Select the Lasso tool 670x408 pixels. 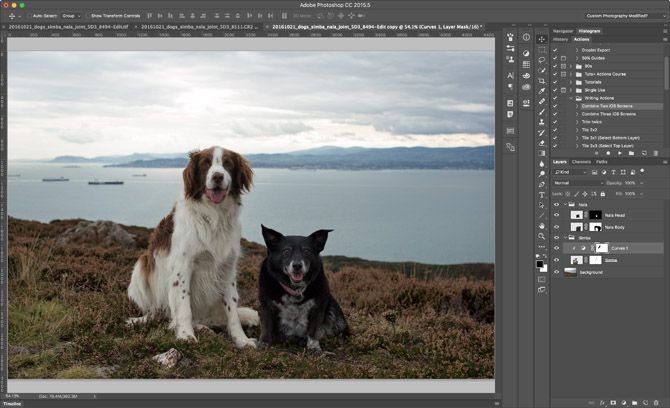coord(542,62)
